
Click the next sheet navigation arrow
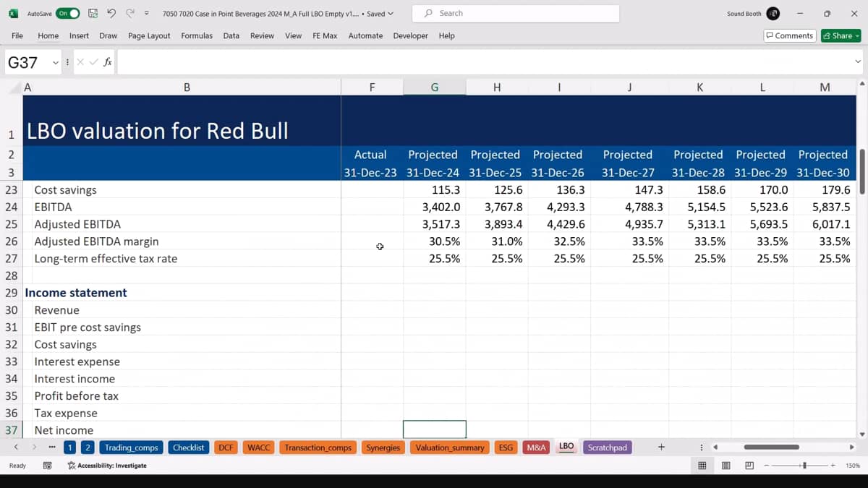34,448
